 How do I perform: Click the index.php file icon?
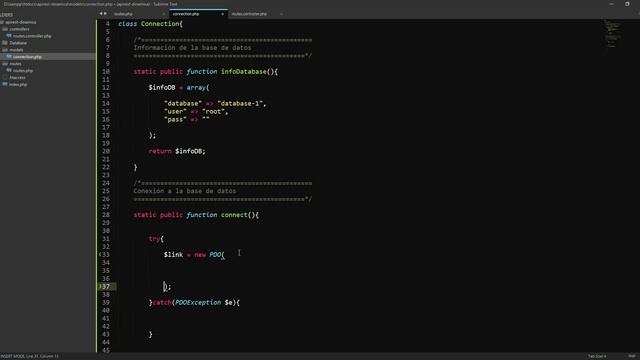point(5,84)
